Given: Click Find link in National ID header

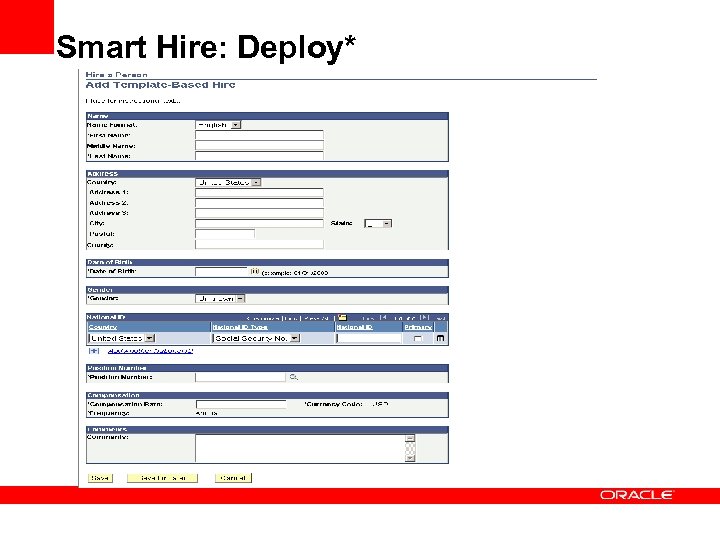Looking at the screenshot, I should 291,318.
